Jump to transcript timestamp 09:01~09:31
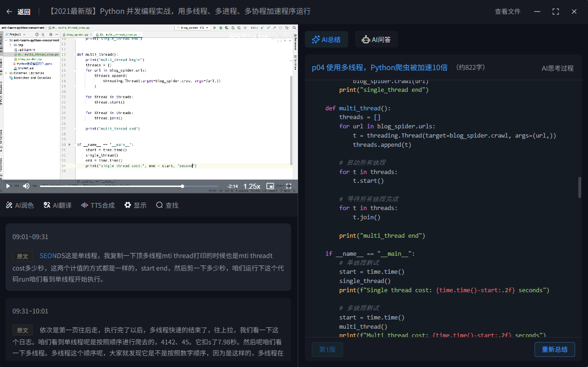Viewport: 588px width, 367px height. coord(30,237)
